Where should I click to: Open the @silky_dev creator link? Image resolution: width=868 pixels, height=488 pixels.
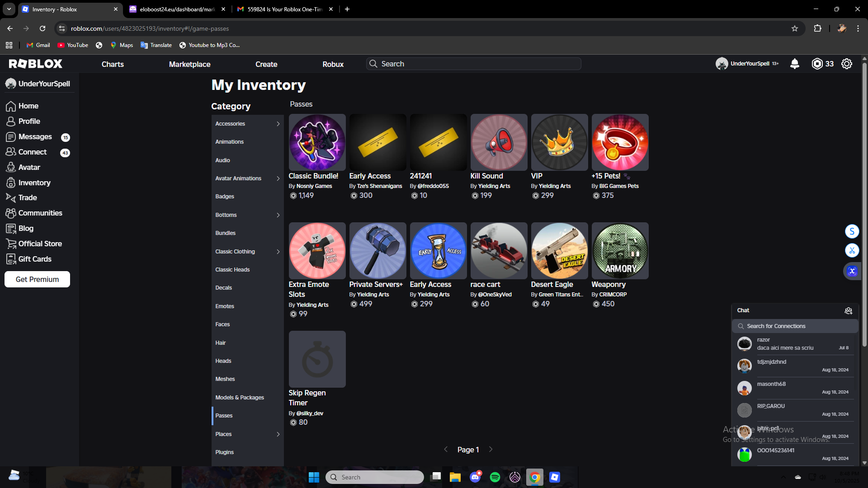coord(310,413)
